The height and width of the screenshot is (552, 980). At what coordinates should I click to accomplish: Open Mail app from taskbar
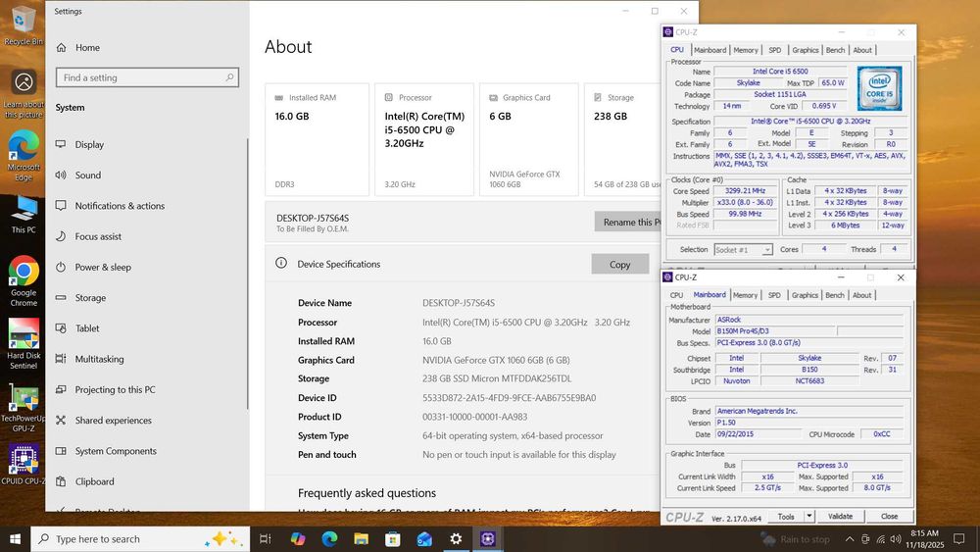424,539
